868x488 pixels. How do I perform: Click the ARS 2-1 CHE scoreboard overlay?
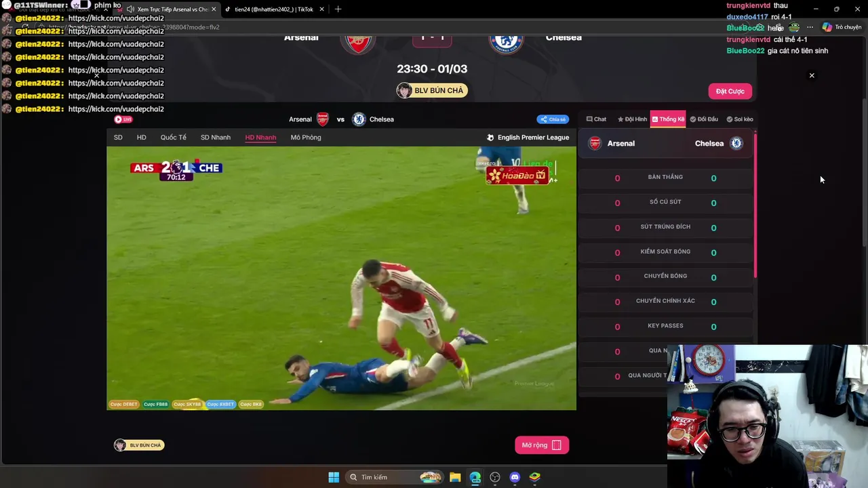[176, 169]
